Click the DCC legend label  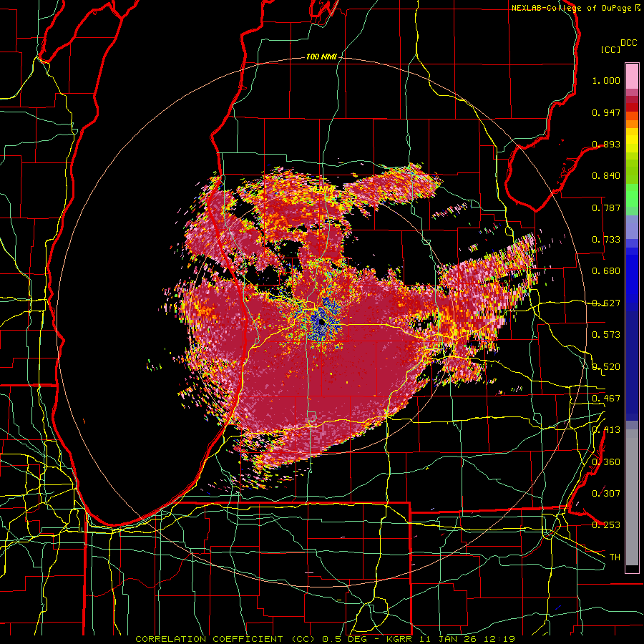(x=628, y=43)
